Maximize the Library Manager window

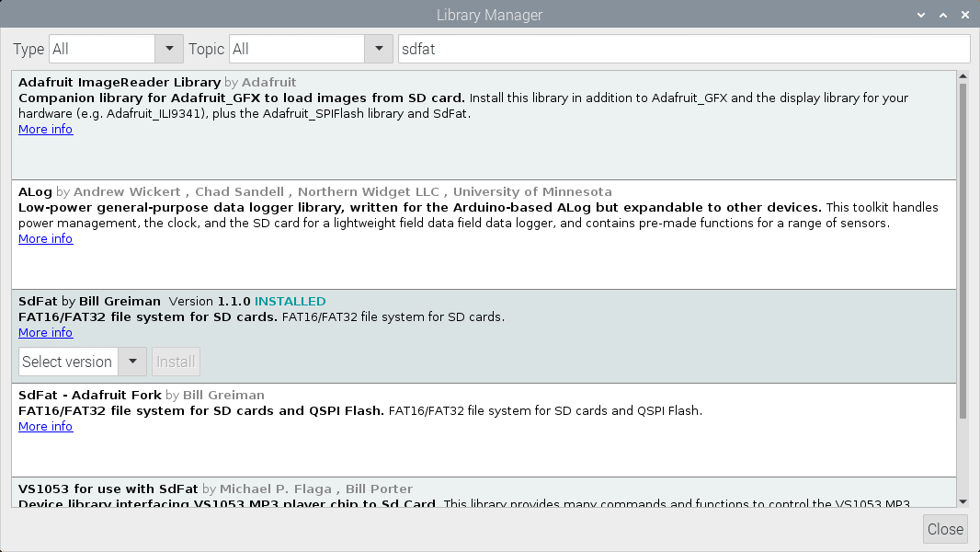[x=943, y=15]
